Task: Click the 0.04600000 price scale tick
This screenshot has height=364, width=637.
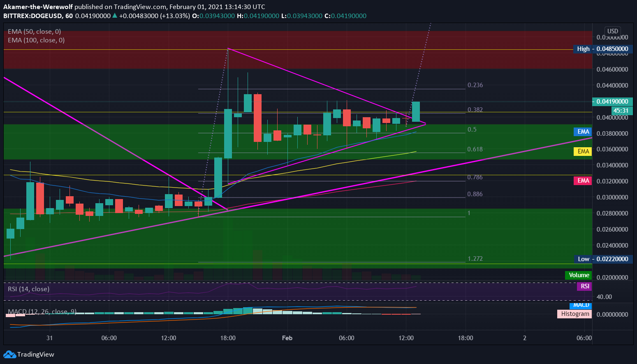Action: point(612,70)
